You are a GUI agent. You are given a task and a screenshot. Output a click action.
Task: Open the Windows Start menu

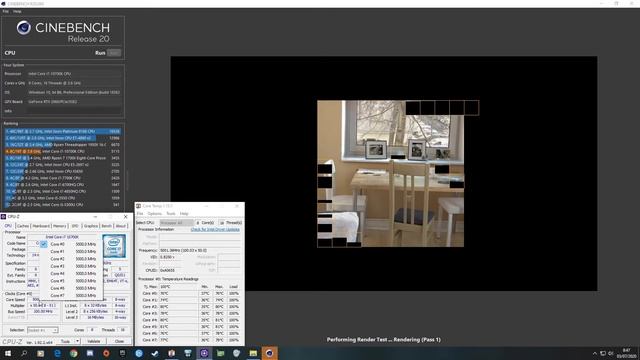(x=8, y=353)
